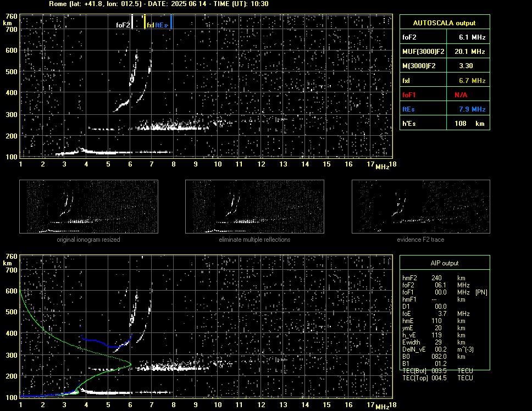The width and height of the screenshot is (532, 411).
Task: Click the DelN_vE 00.2 row
Action: pyautogui.click(x=438, y=349)
